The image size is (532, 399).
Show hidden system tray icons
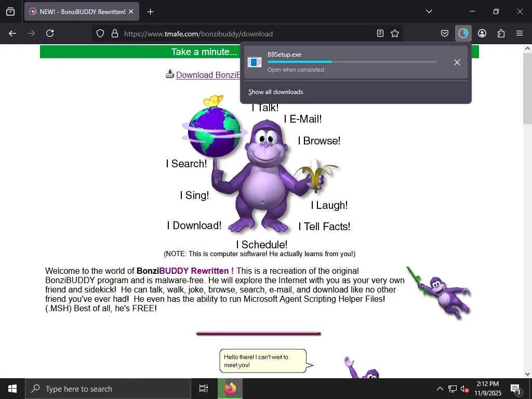(440, 389)
